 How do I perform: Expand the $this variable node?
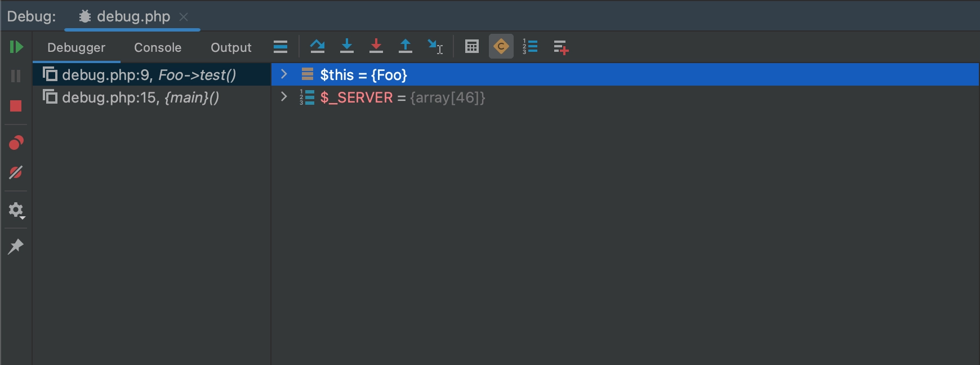(x=284, y=74)
